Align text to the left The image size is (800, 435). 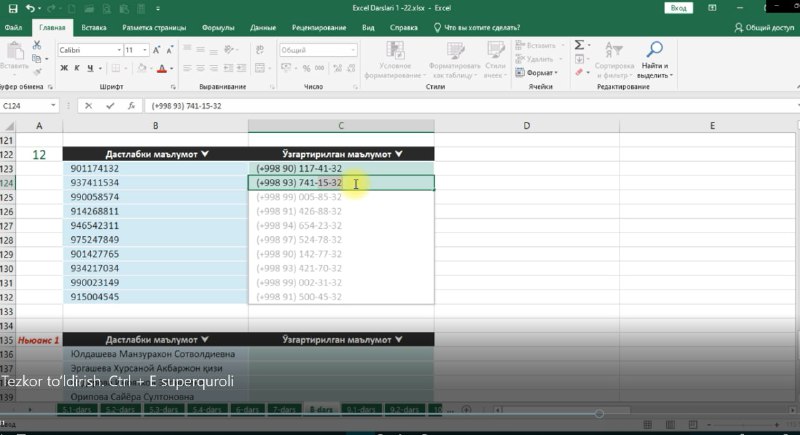click(x=187, y=68)
